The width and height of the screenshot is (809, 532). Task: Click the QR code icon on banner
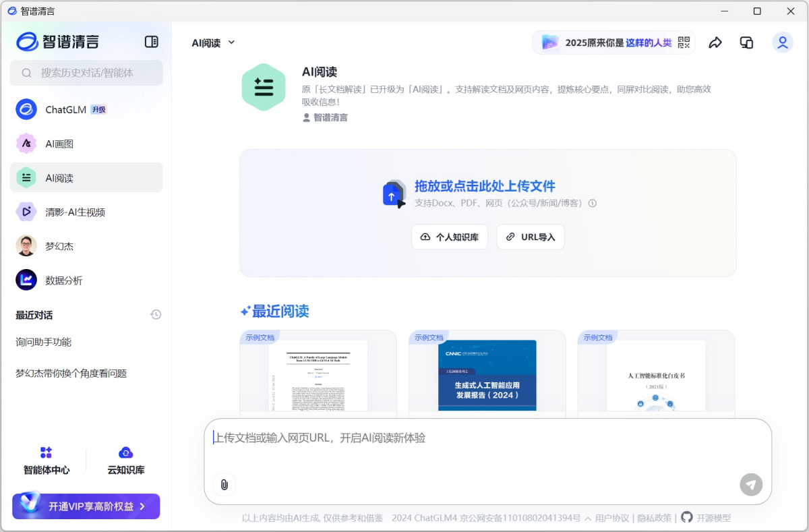pyautogui.click(x=683, y=42)
